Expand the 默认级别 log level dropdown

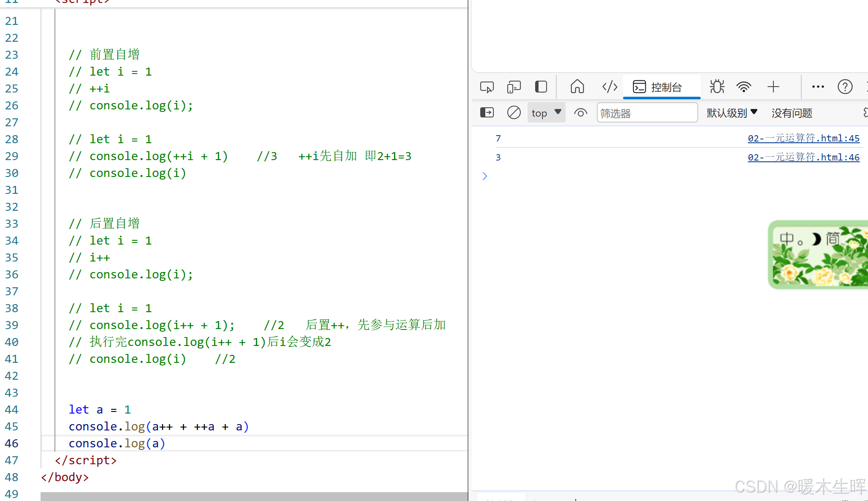(732, 113)
